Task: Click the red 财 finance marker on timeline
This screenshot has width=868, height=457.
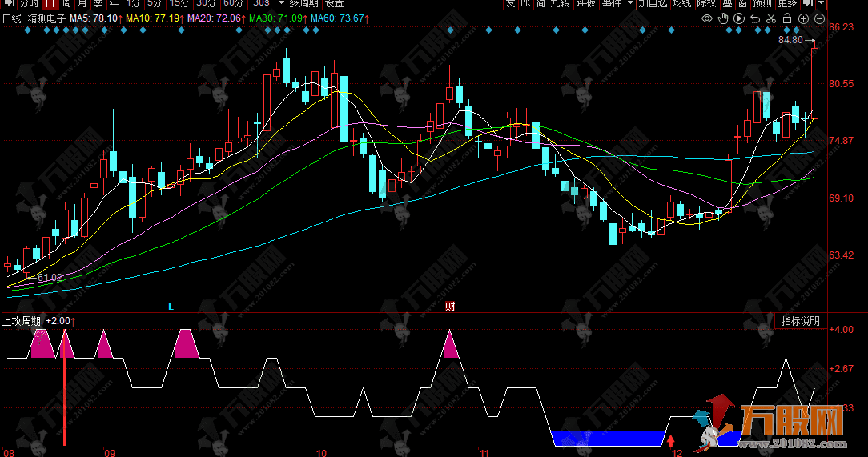Action: 450,306
